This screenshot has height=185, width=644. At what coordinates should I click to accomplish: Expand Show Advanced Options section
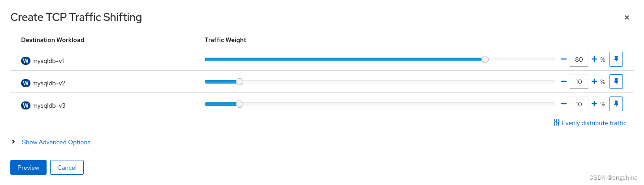tap(56, 142)
